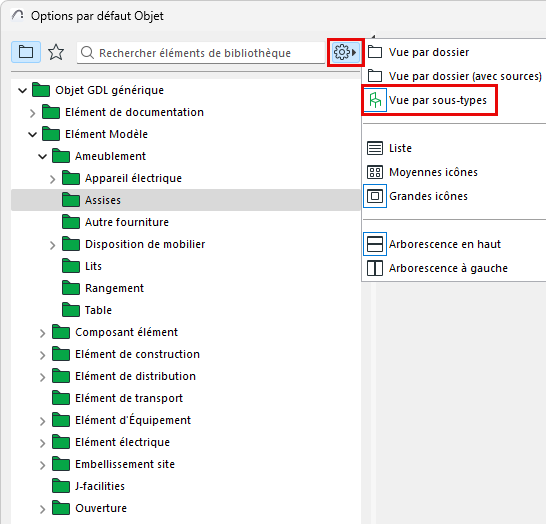
Task: Select Vue par dossier (avec sources)
Action: (x=455, y=76)
